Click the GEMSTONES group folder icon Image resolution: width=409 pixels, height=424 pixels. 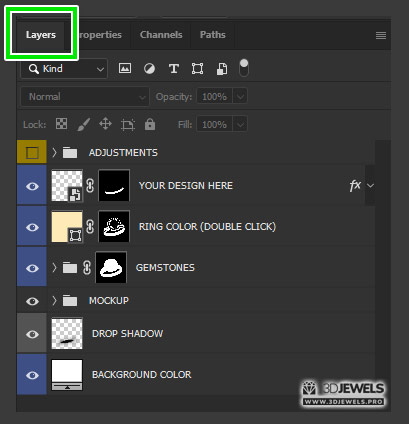coord(70,267)
